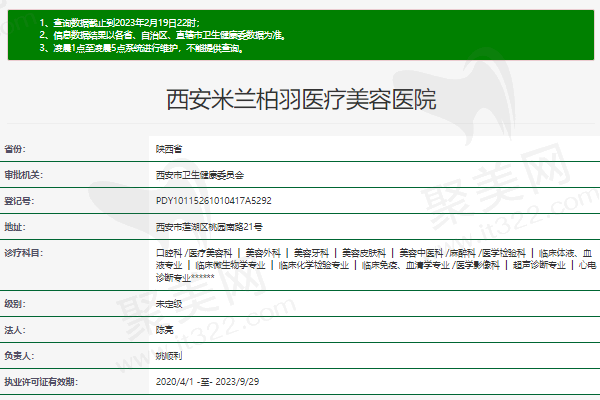The height and width of the screenshot is (400, 600).
Task: Click the 口腔科 department entry
Action: pos(169,253)
